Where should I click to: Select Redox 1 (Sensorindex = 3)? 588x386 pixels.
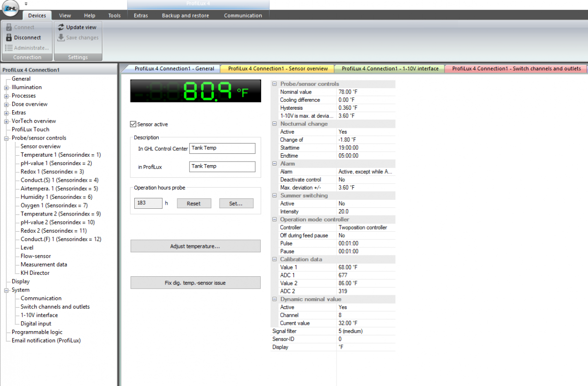point(52,172)
